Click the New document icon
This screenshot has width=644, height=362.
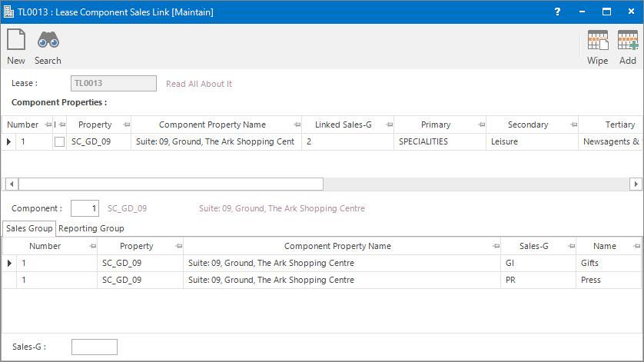click(16, 40)
